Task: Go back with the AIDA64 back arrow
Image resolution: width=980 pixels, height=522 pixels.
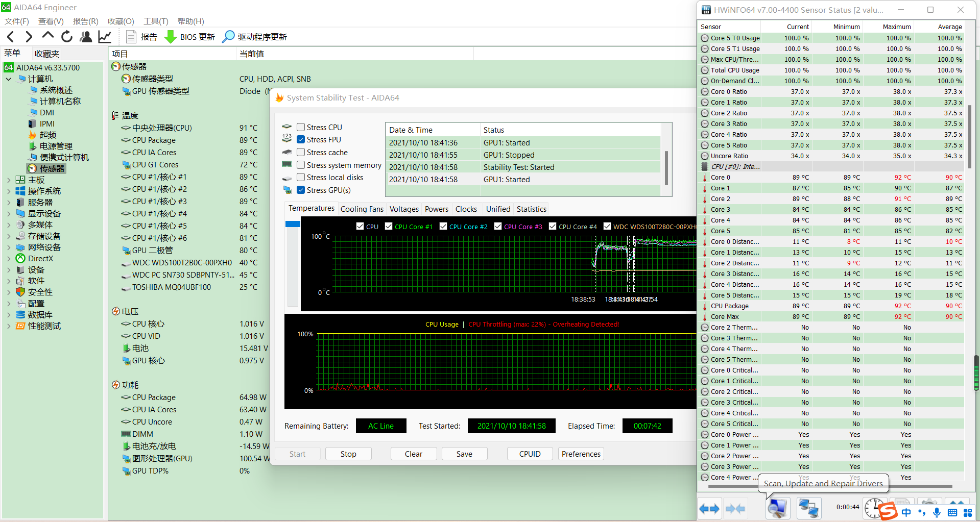Action: [x=11, y=37]
